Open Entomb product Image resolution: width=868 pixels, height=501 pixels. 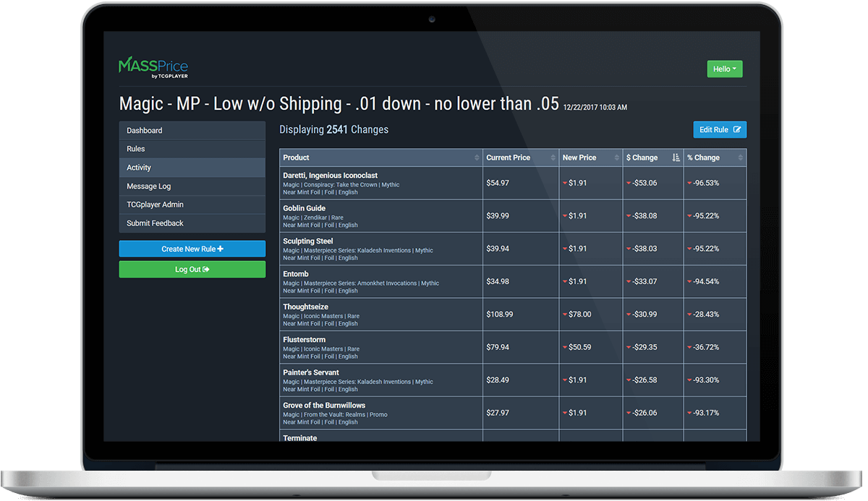click(296, 274)
